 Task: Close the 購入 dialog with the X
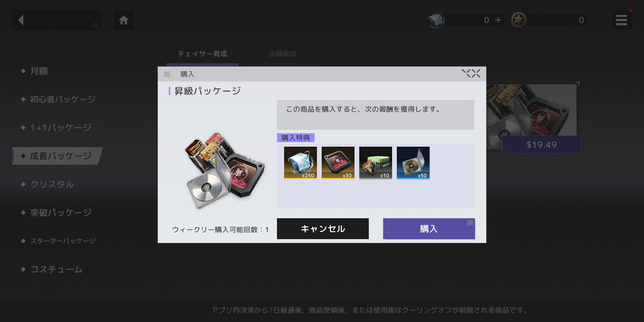471,73
